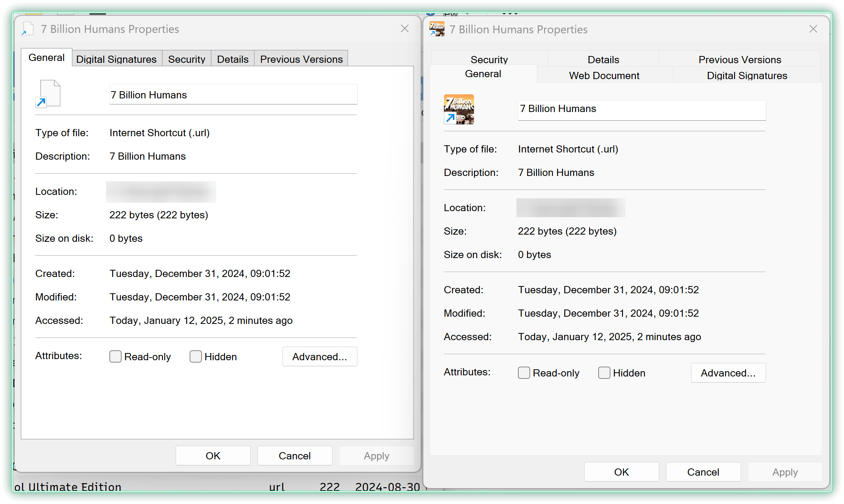This screenshot has height=504, width=844.
Task: Click the file name field in left dialog
Action: coord(233,94)
